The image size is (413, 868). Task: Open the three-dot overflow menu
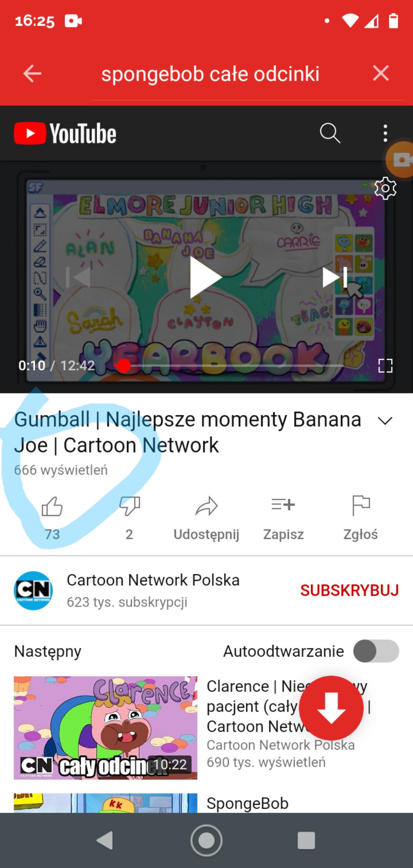coord(385,133)
